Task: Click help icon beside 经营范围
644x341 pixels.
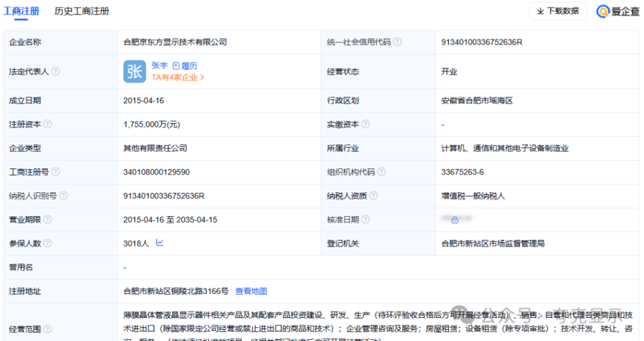Action: point(48,328)
